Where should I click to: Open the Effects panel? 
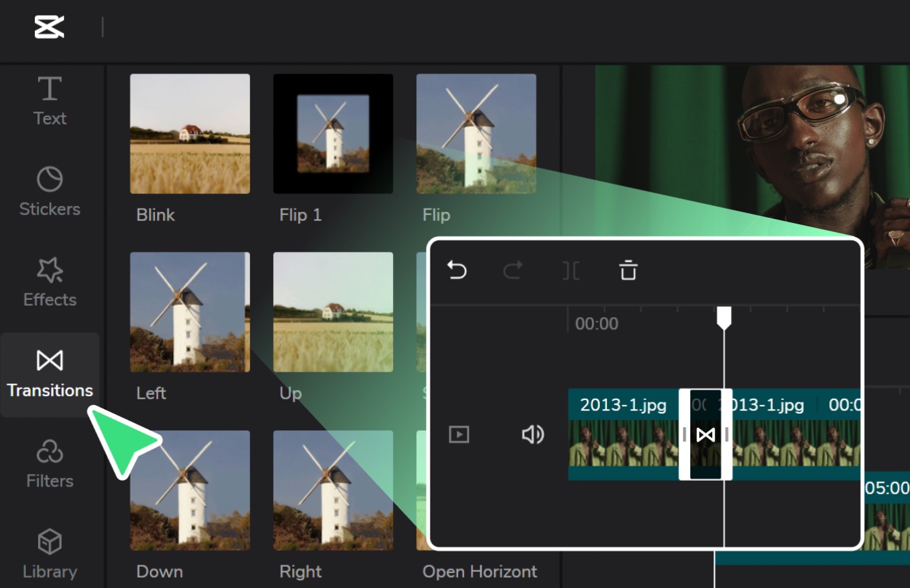[50, 282]
